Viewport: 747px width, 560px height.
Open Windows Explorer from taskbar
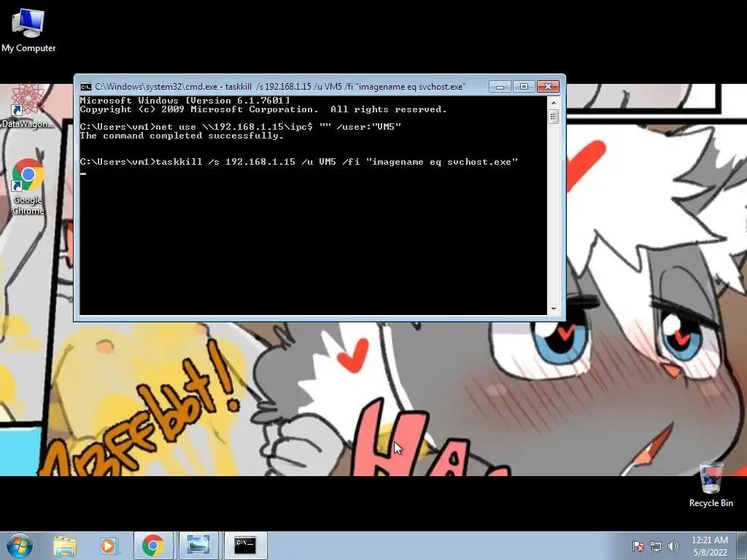point(65,545)
